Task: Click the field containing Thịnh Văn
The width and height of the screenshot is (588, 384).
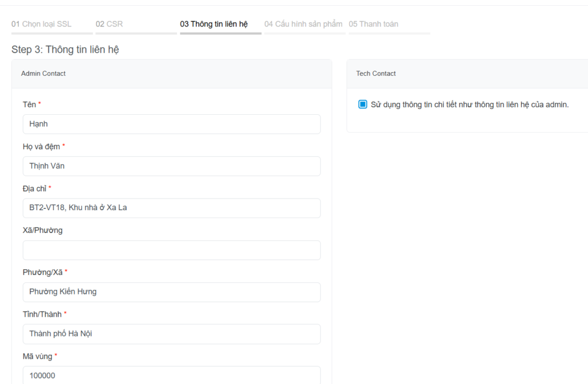Action: [x=172, y=166]
